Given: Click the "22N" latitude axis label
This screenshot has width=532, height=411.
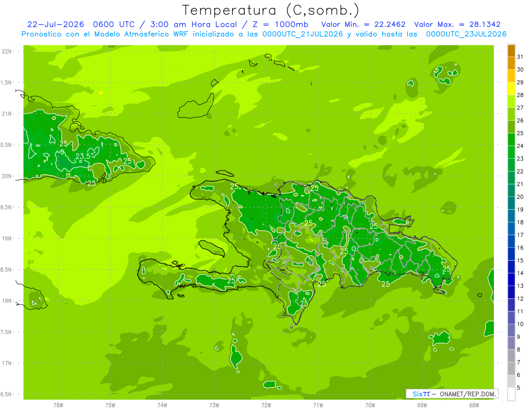Looking at the screenshot, I should pos(7,51).
